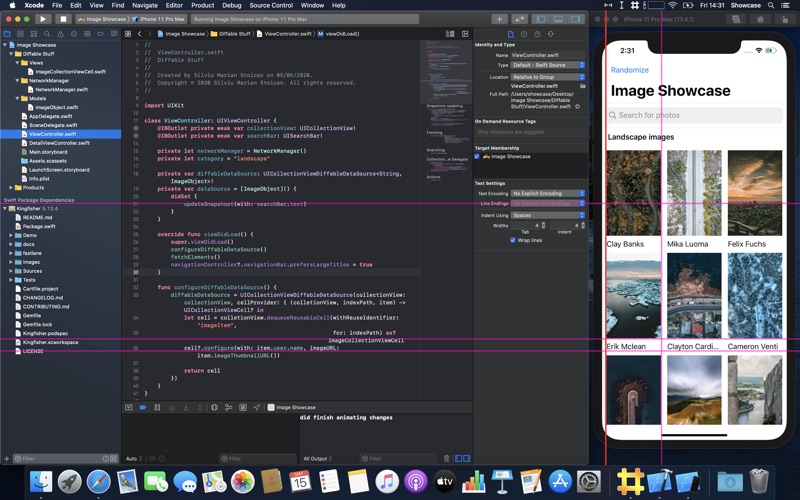Add editor on right split icon
This screenshot has height=500, width=800.
point(465,34)
